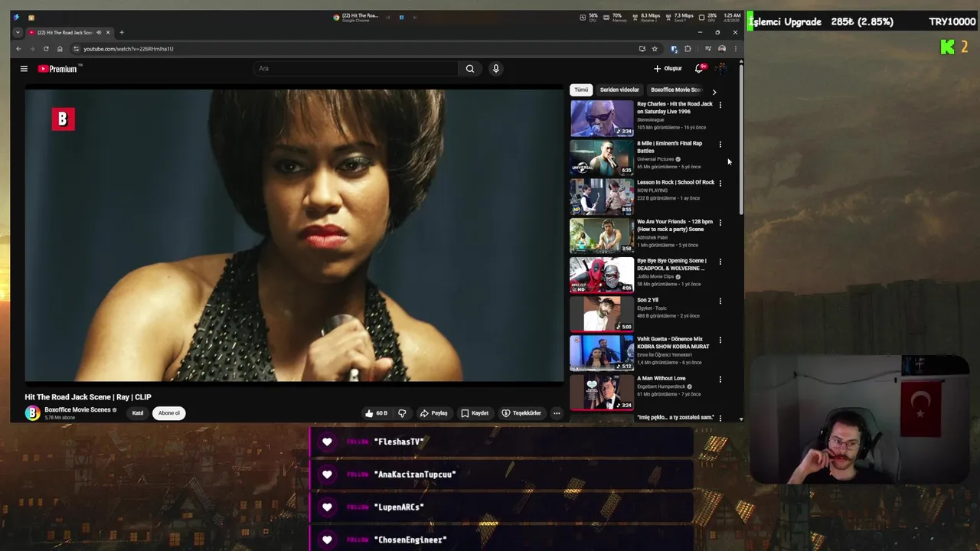980x551 pixels.
Task: Click the search magnifier button
Action: coord(470,69)
